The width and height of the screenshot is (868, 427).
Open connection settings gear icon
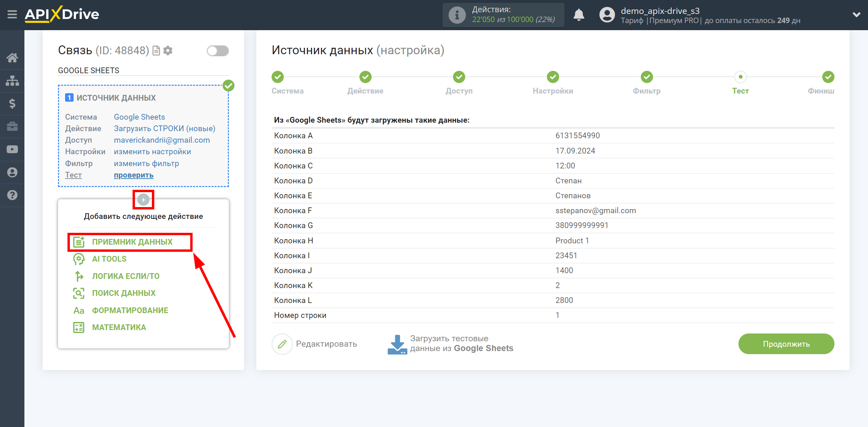click(168, 50)
